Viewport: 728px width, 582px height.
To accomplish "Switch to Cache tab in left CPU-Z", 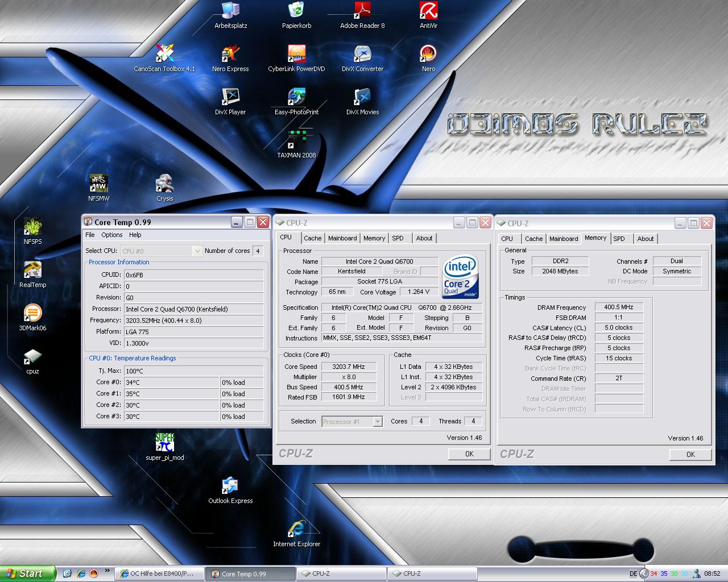I will pyautogui.click(x=312, y=238).
